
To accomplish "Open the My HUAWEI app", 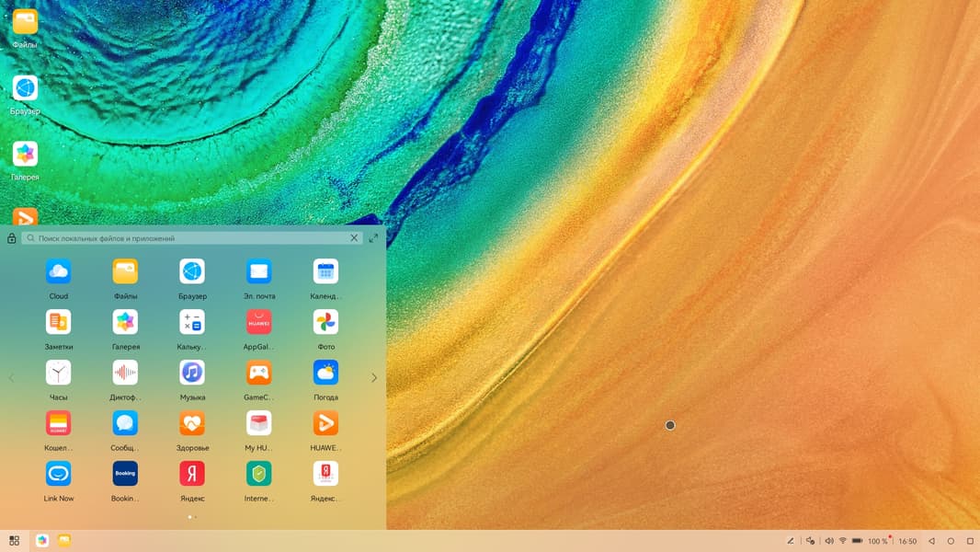I will [x=258, y=424].
